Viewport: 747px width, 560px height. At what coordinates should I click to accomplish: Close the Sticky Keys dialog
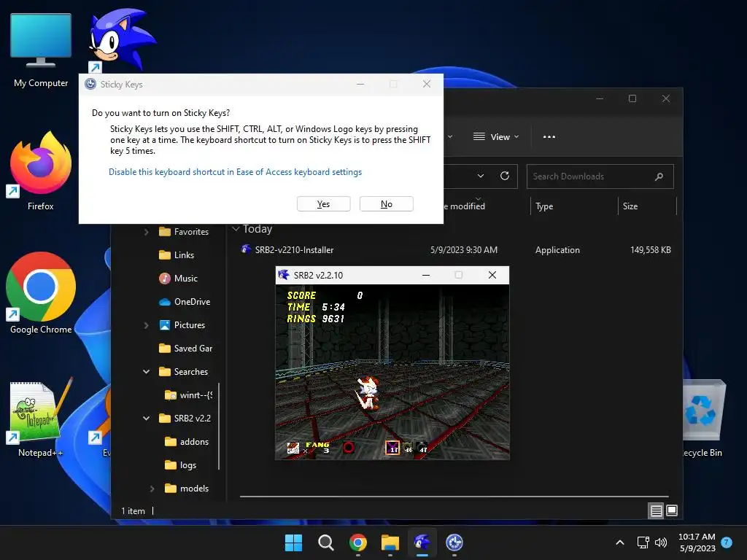[427, 84]
